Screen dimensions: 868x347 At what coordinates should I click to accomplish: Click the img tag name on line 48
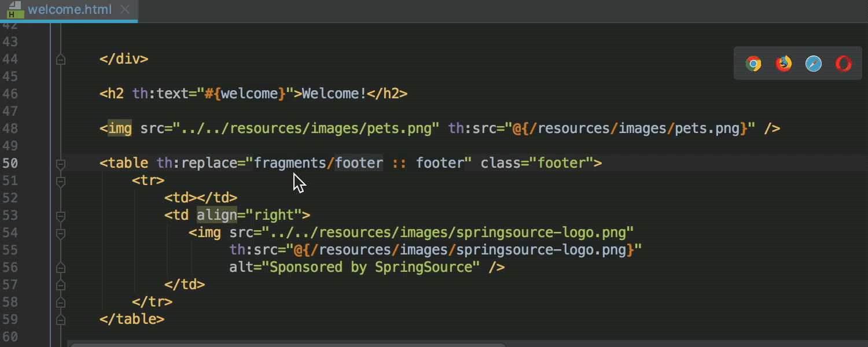pyautogui.click(x=120, y=128)
